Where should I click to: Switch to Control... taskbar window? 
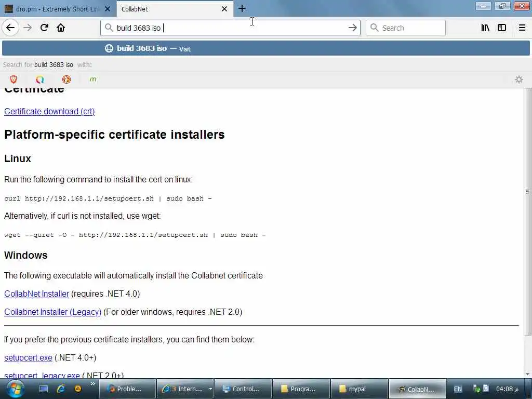(x=243, y=389)
